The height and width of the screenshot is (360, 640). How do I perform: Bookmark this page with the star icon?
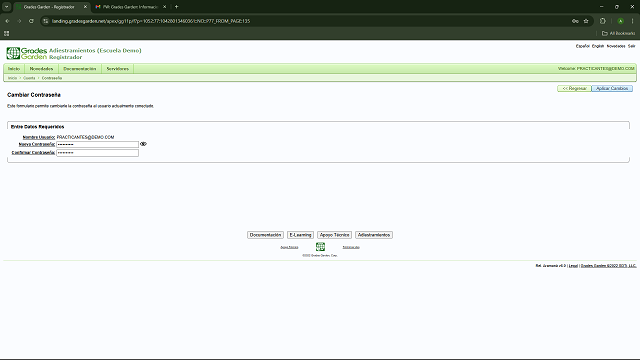pyautogui.click(x=586, y=21)
